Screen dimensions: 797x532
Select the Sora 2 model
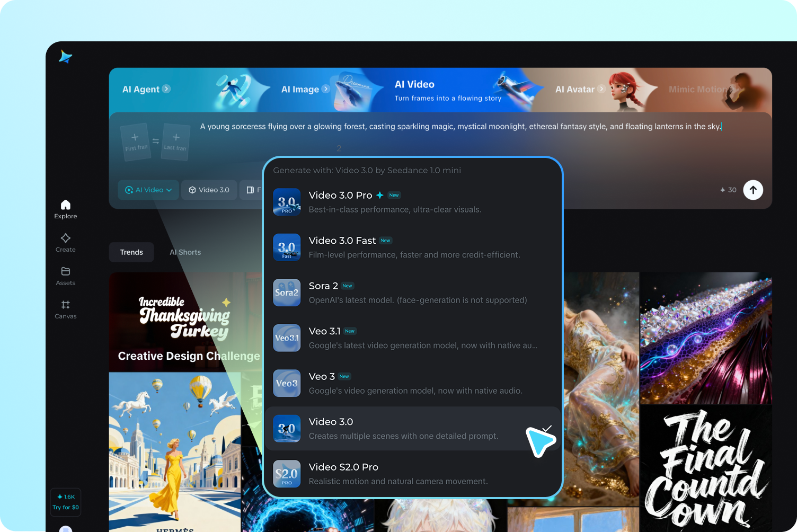point(412,292)
